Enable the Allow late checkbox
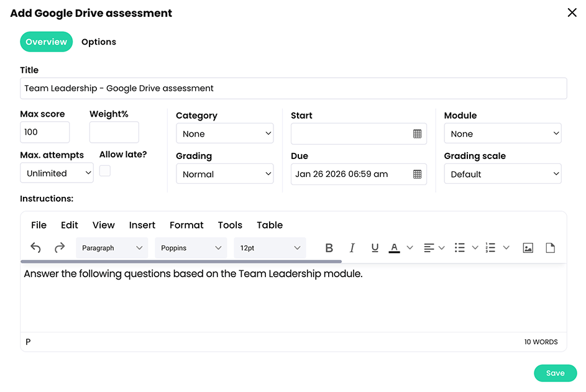The image size is (586, 392). (104, 170)
